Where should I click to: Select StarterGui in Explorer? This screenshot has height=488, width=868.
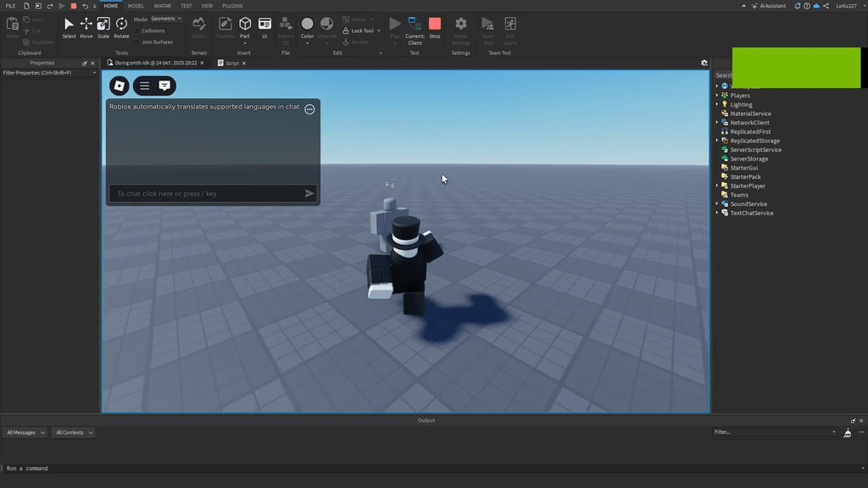(x=743, y=168)
